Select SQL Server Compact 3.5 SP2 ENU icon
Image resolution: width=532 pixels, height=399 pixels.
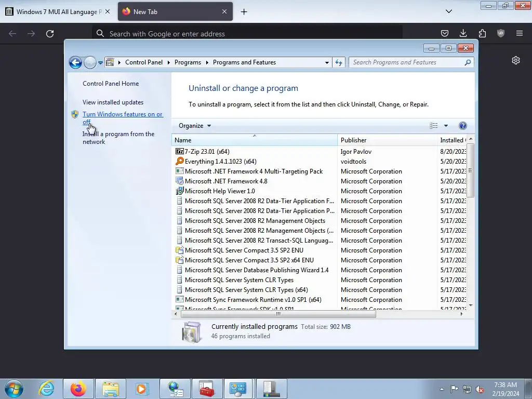(x=179, y=250)
